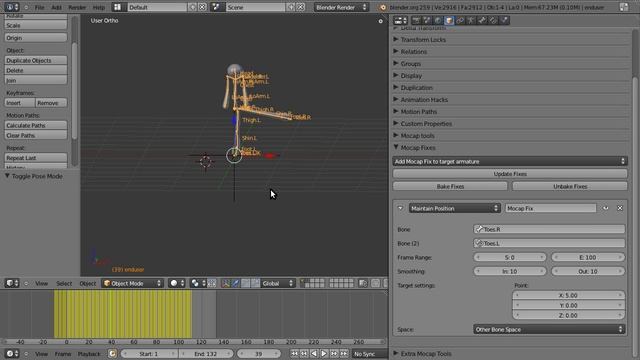This screenshot has width=640, height=360.
Task: Open the 3D view editor type selector
Action: click(x=11, y=283)
